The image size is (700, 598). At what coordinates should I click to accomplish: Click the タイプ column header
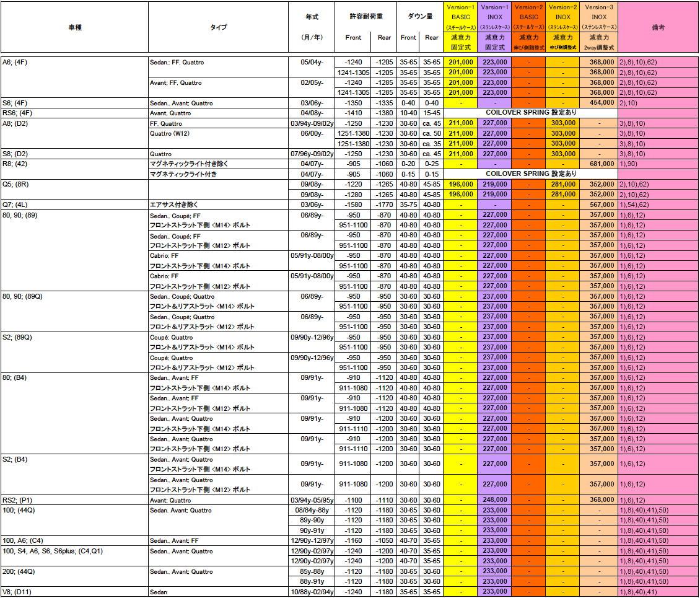pyautogui.click(x=218, y=27)
